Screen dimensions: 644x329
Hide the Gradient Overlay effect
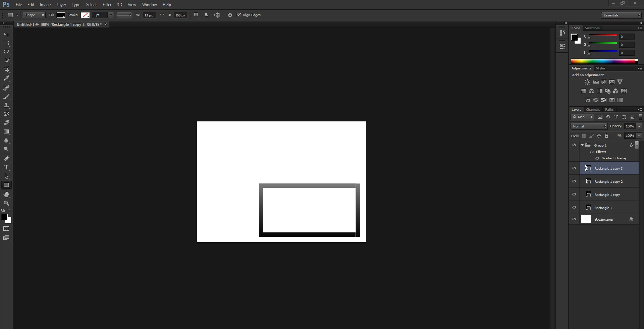[x=597, y=158]
